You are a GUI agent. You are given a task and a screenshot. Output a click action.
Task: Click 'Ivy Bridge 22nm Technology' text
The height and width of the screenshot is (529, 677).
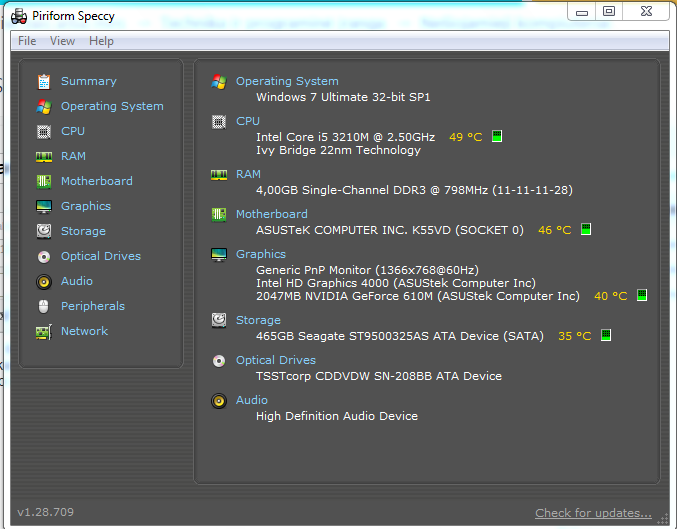(x=338, y=150)
